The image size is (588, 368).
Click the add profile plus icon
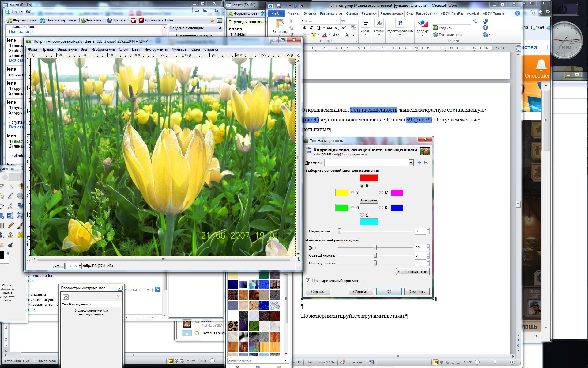pyautogui.click(x=419, y=163)
